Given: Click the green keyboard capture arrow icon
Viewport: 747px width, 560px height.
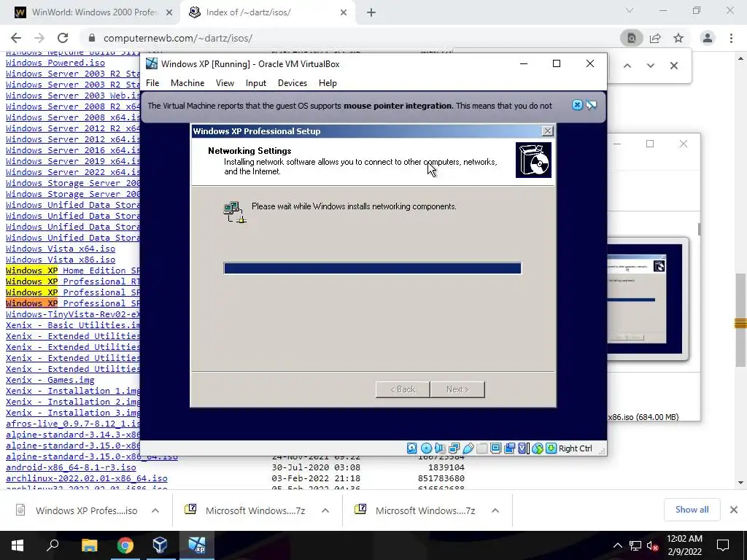Looking at the screenshot, I should pyautogui.click(x=551, y=448).
